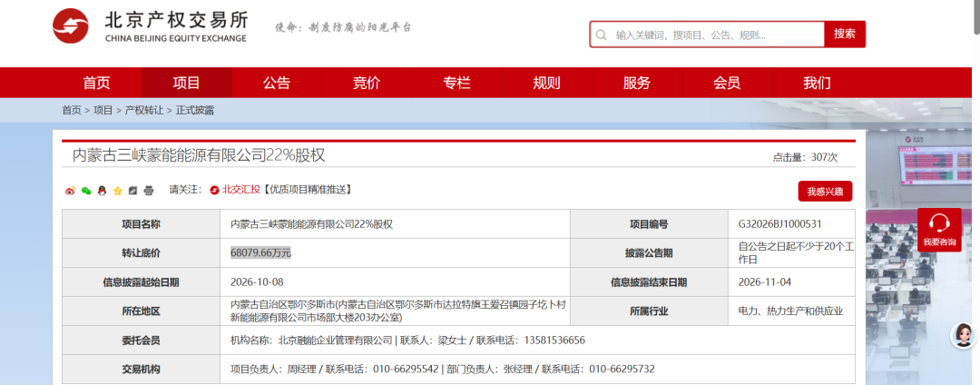The image size is (980, 385).
Task: Click the page title 内蒙古三峡蒙能能源有限公司22%股权
Action: pyautogui.click(x=199, y=155)
